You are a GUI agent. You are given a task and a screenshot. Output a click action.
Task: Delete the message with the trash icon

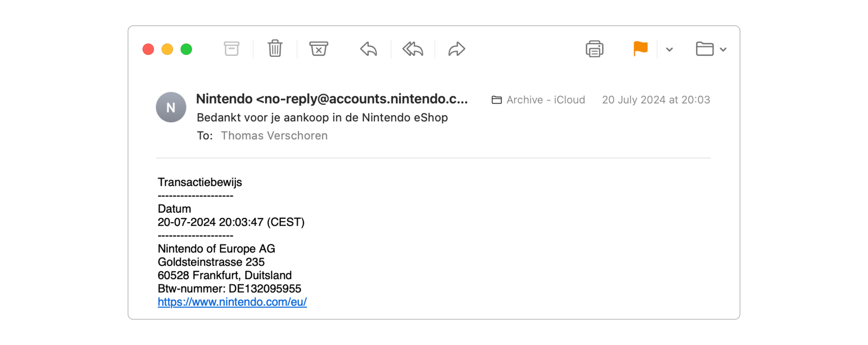(275, 49)
